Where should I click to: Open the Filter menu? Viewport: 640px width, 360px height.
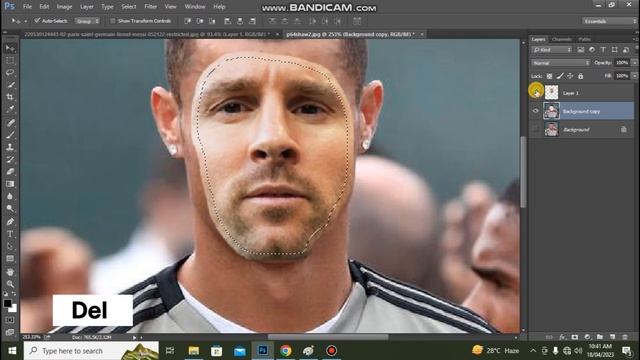coord(151,7)
